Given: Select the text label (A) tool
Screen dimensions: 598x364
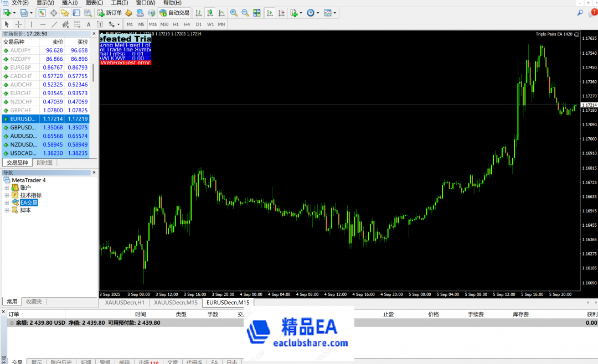Looking at the screenshot, I should 89,24.
